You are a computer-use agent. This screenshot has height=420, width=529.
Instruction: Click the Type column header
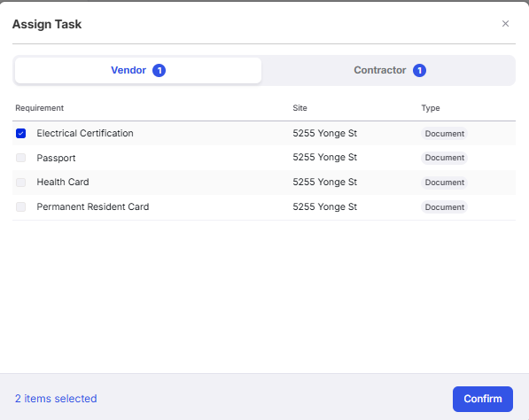click(x=430, y=108)
